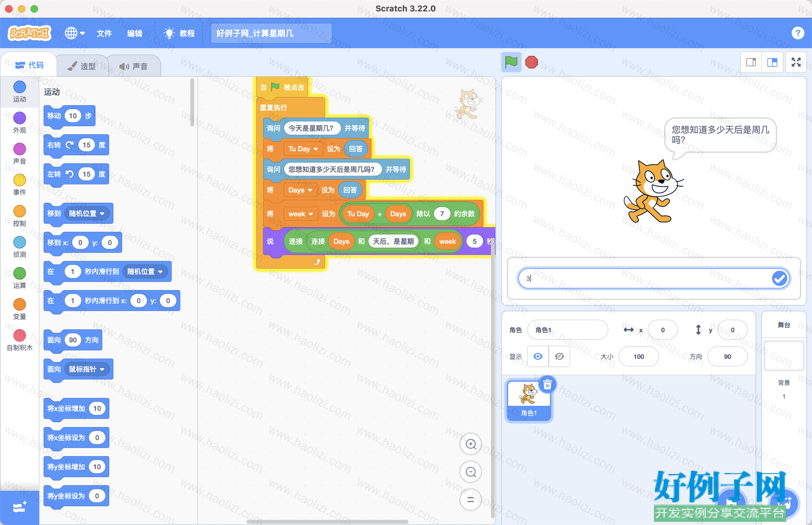Click the sprite x coordinate field
This screenshot has width=812, height=525.
tap(663, 330)
